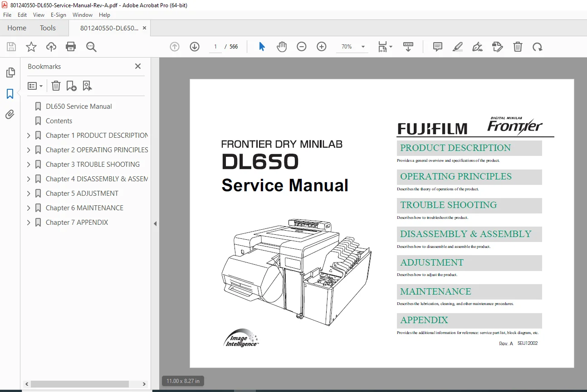
Task: Expand Chapter 1 PRODUCT DESCRIPTION bookmark
Action: coord(29,136)
